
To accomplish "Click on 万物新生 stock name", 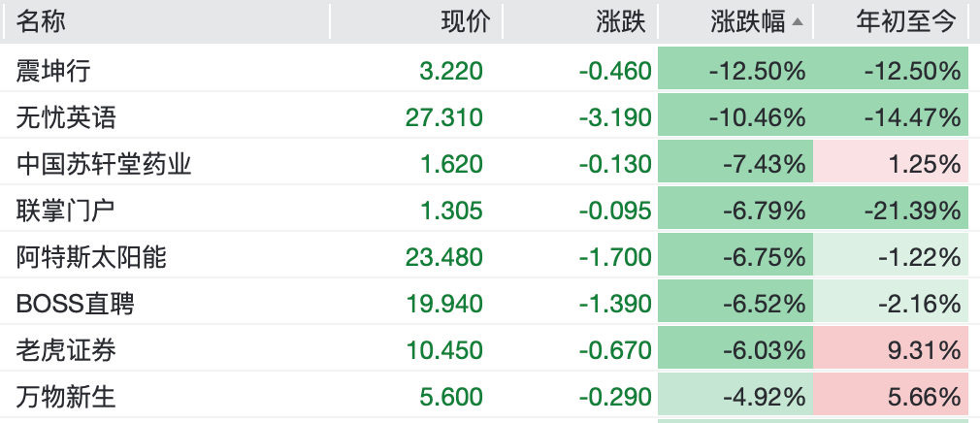I will tap(66, 397).
